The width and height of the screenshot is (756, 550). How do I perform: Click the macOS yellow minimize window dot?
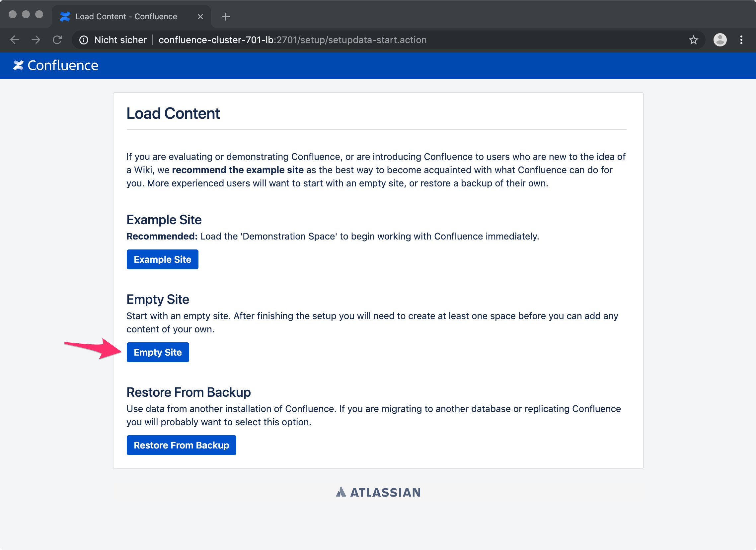(x=26, y=14)
